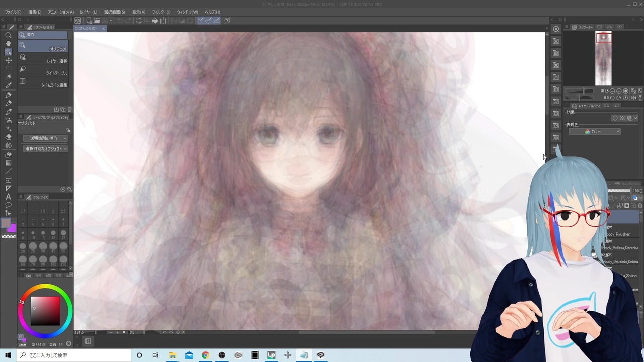The image size is (644, 362).
Task: Open the レイヤー menu
Action: click(x=89, y=12)
